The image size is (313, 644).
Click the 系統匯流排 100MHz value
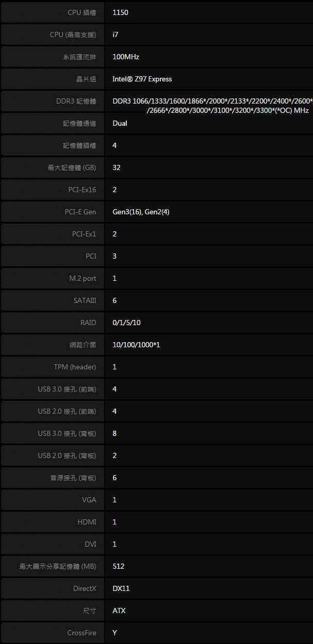tap(126, 57)
